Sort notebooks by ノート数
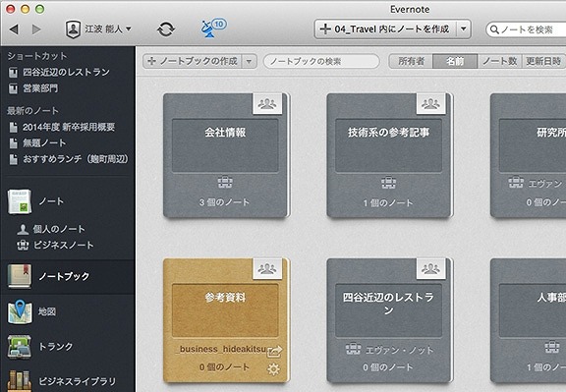This screenshot has height=392, width=566. 499,61
